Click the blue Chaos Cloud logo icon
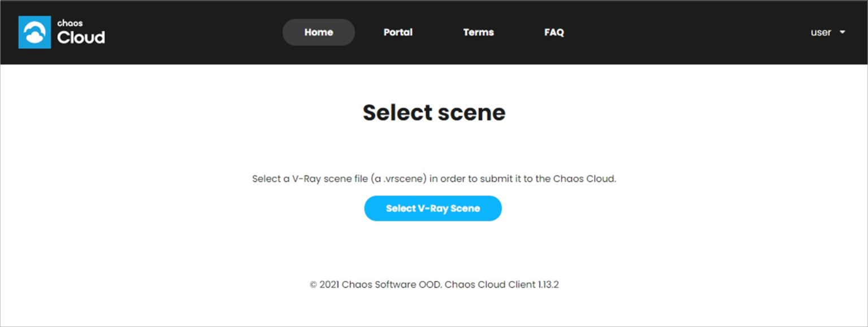This screenshot has width=868, height=327. (x=34, y=32)
